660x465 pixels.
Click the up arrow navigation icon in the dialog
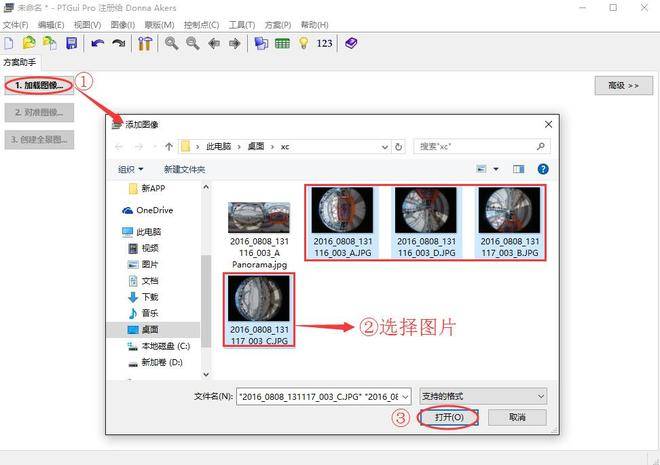click(x=169, y=146)
